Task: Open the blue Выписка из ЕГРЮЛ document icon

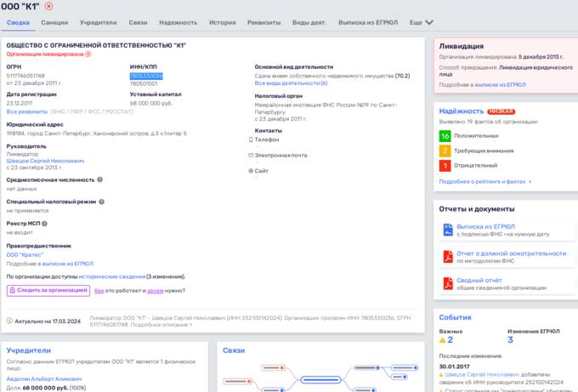Action: point(448,230)
